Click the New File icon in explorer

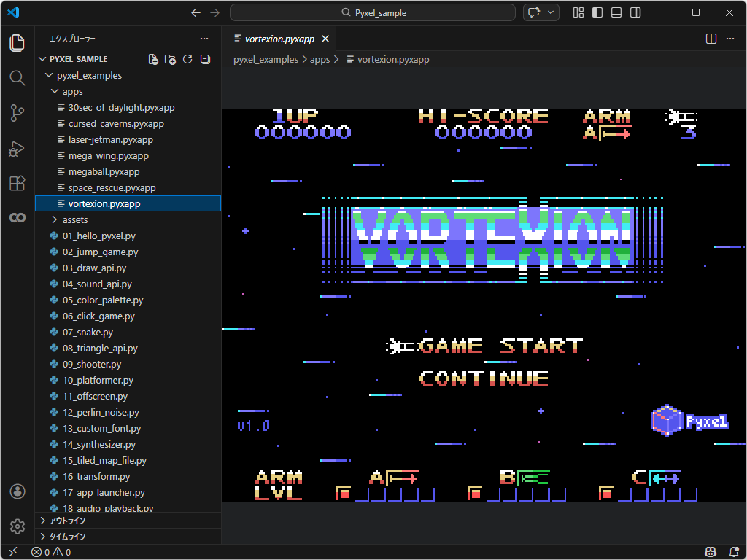tap(153, 59)
